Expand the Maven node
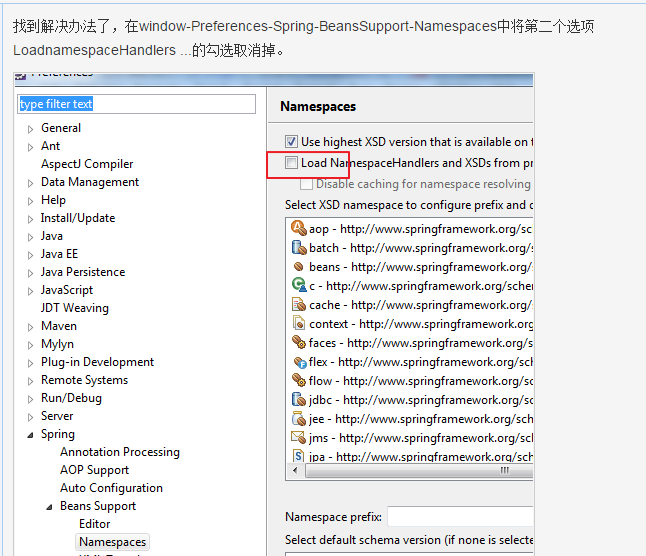Image resolution: width=646 pixels, height=556 pixels. pyautogui.click(x=30, y=327)
